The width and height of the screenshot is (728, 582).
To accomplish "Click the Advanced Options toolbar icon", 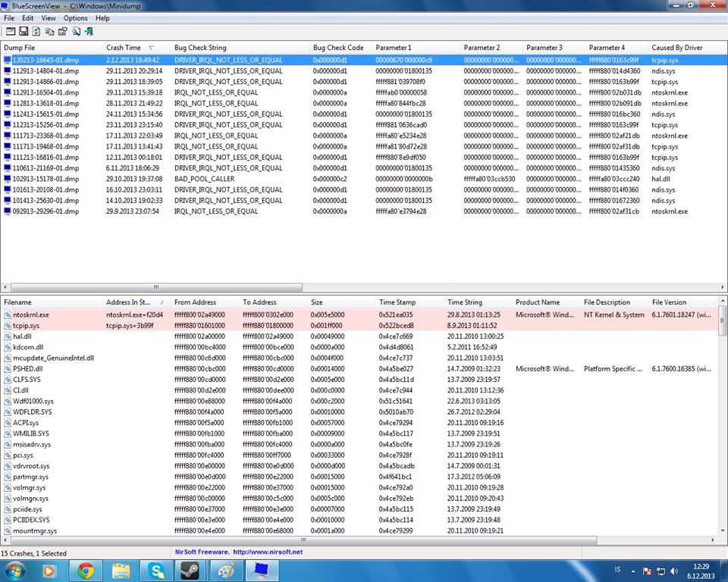I will pos(11,31).
